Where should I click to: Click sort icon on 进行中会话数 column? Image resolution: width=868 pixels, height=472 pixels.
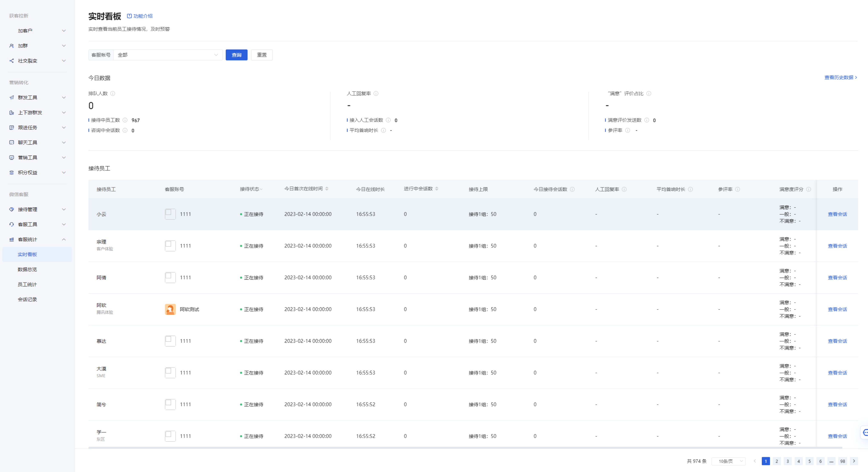pyautogui.click(x=437, y=189)
